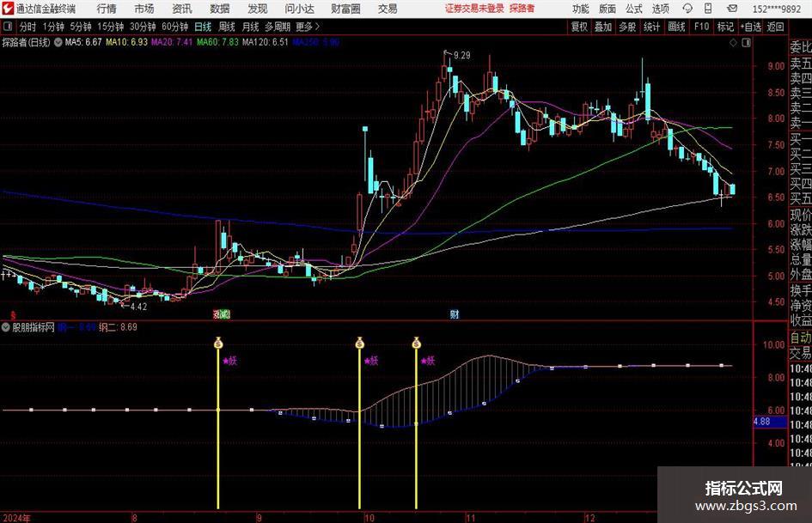Open the 版面 menu

[x=607, y=9]
